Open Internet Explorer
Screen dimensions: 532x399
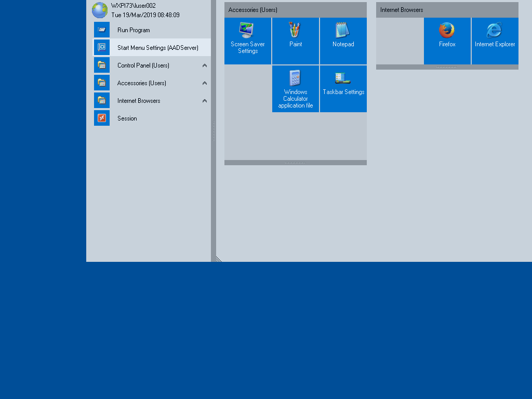click(x=495, y=41)
